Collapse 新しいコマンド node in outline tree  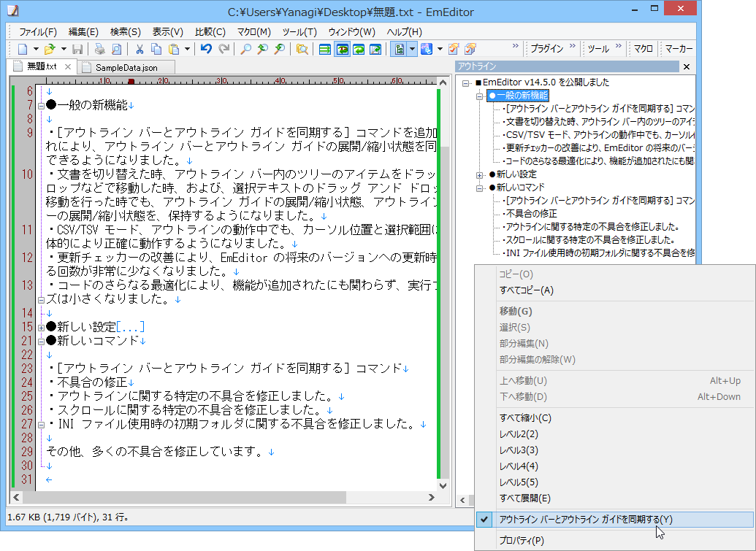coord(479,188)
